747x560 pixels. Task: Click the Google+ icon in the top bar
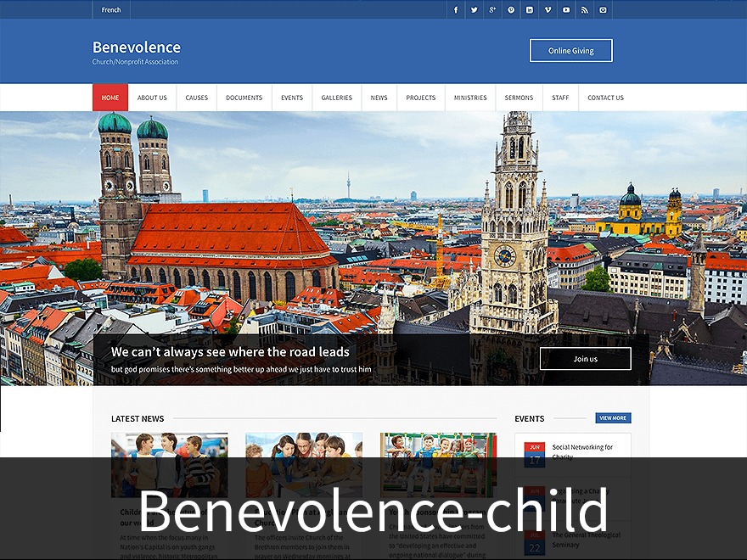492,9
